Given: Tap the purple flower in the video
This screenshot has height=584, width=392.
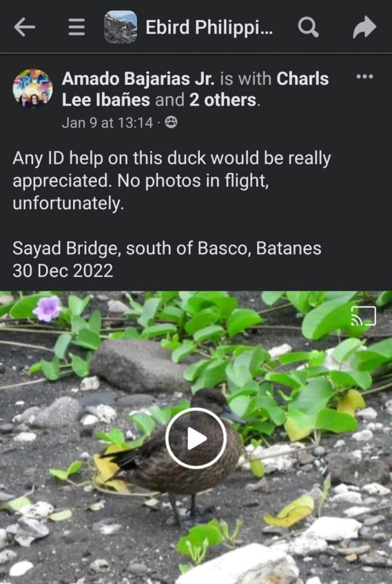Looking at the screenshot, I should (x=47, y=309).
